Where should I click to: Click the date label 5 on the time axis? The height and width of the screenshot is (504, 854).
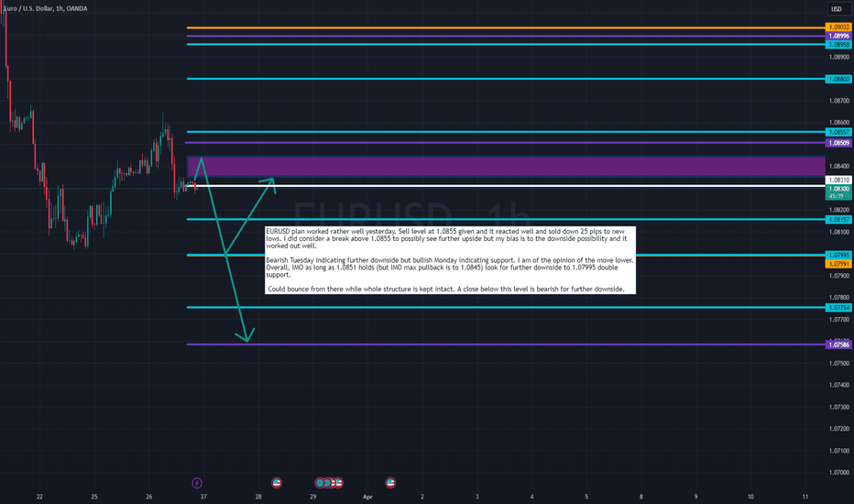[x=586, y=497]
